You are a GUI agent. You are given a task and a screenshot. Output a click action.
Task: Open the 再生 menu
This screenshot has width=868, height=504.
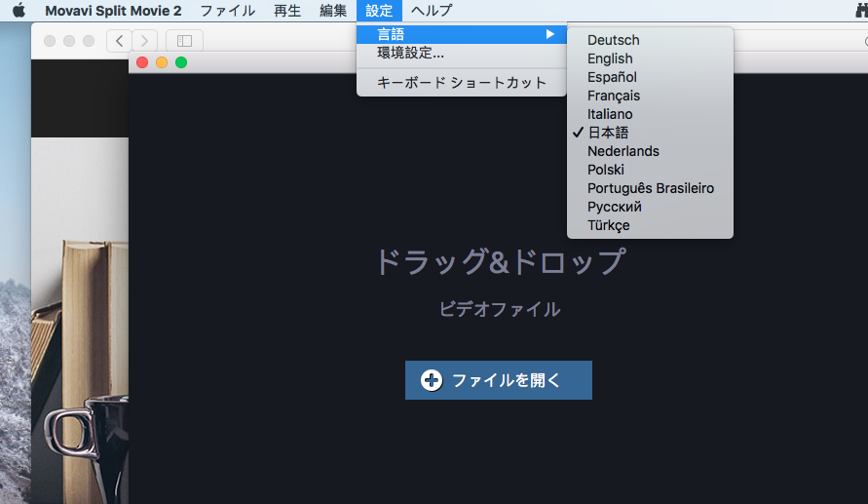[287, 11]
